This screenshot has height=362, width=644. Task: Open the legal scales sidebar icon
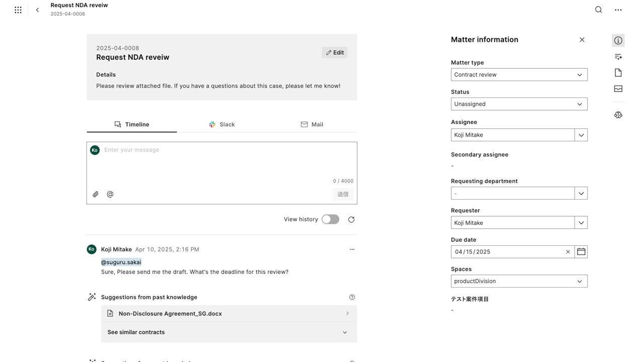click(x=618, y=115)
